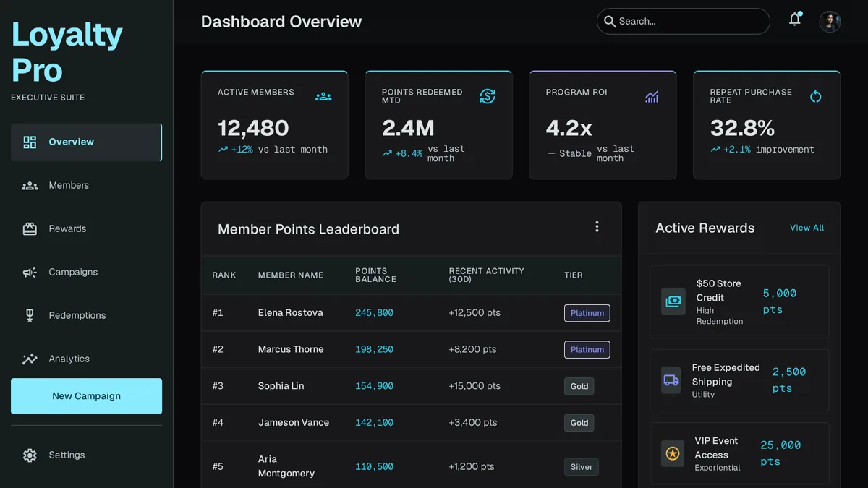This screenshot has height=488, width=868.
Task: Click the $50 Store Credit cash icon
Action: pyautogui.click(x=673, y=301)
